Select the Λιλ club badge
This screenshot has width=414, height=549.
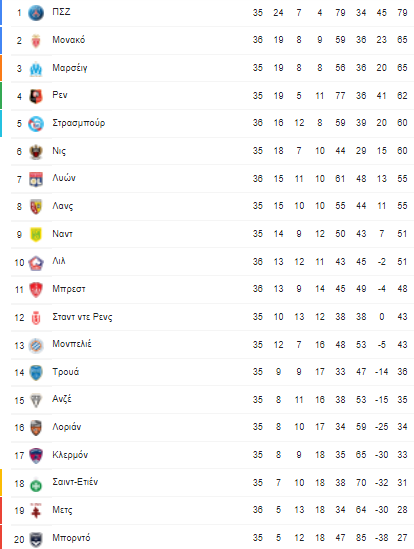pyautogui.click(x=36, y=263)
